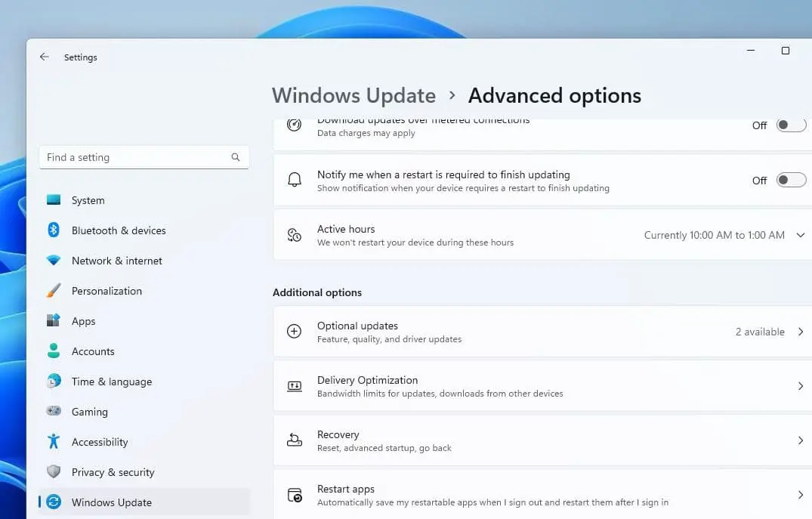Click in the Find a setting field
Screen dimensions: 812x519
coord(144,157)
